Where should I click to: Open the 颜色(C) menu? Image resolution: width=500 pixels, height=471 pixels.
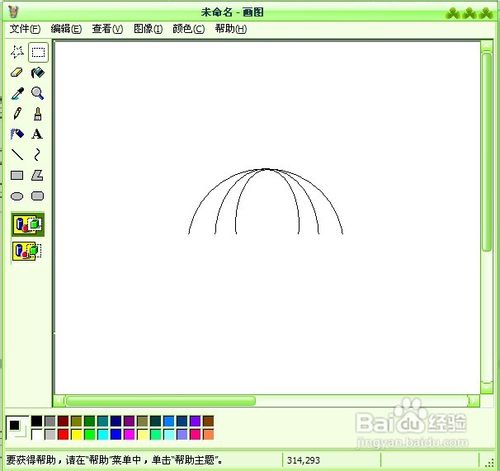point(188,29)
